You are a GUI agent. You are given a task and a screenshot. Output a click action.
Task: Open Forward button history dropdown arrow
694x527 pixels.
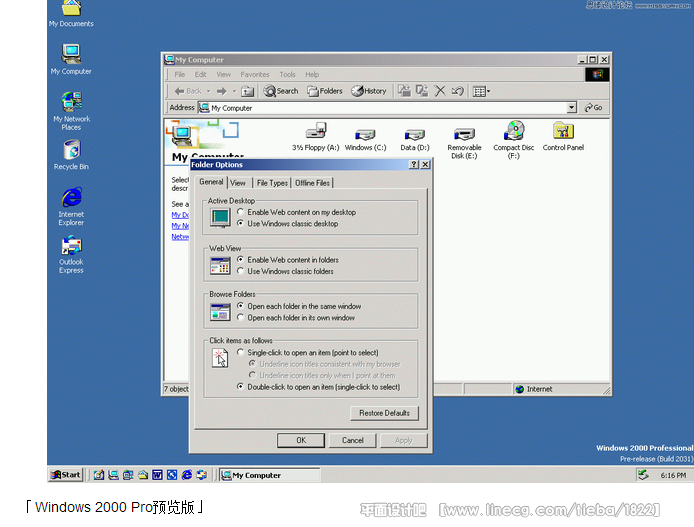click(235, 91)
